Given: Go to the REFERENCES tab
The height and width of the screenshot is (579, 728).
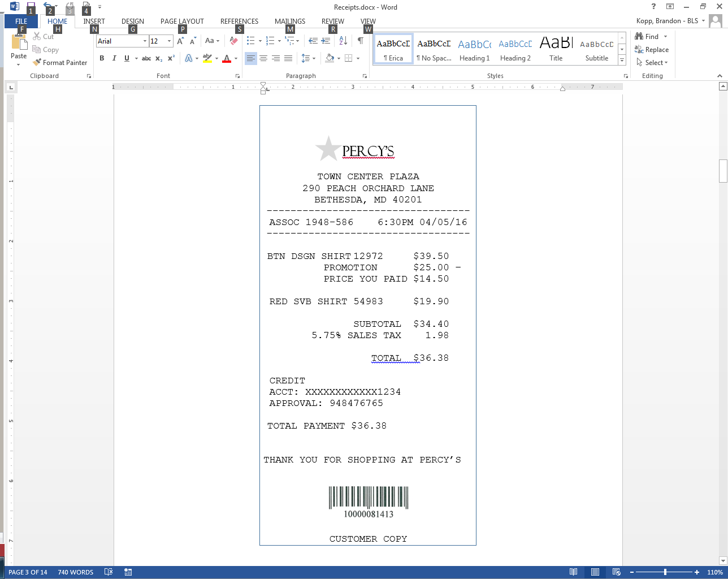Looking at the screenshot, I should pyautogui.click(x=239, y=21).
